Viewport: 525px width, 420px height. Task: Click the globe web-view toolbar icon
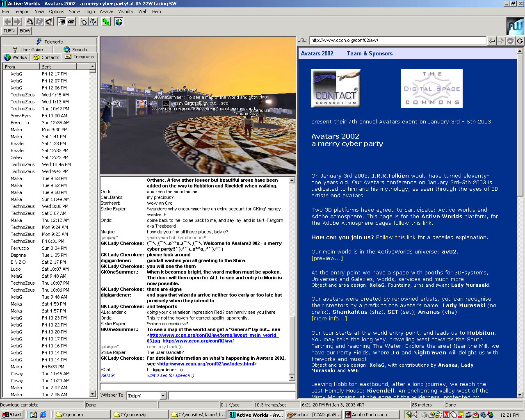119,22
